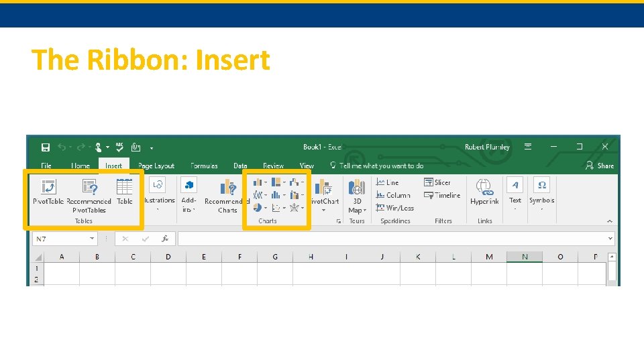Insert a Win/Loss sparkline
644x362 pixels.
click(394, 208)
